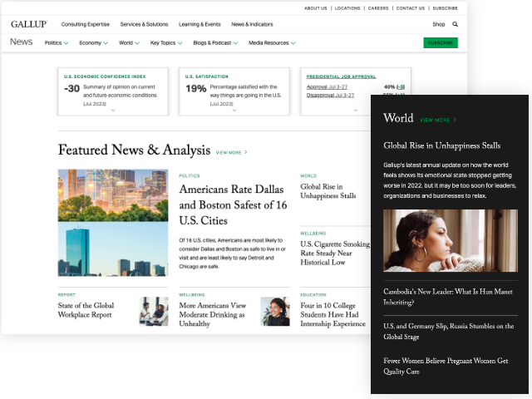Expand the Politics dropdown
Image resolution: width=532 pixels, height=399 pixels.
[x=57, y=42]
